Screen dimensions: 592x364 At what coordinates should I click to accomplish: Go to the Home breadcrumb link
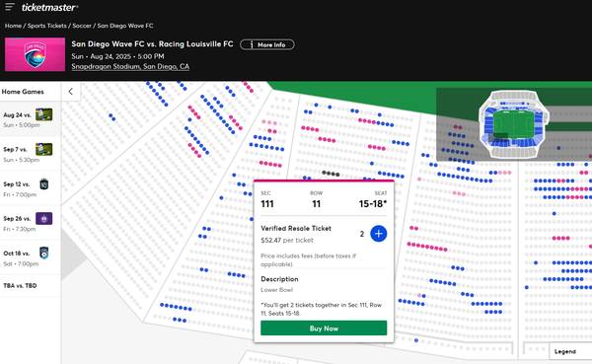pos(13,26)
